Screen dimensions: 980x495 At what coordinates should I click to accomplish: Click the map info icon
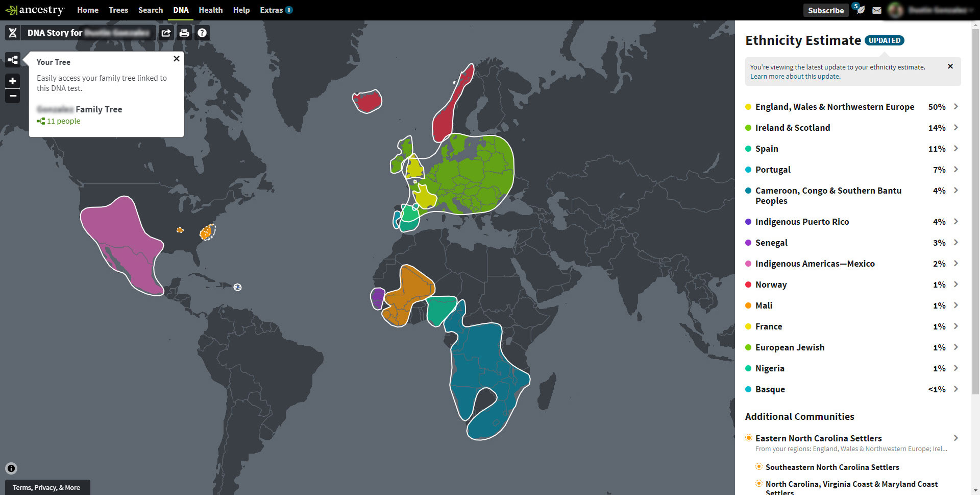coord(11,468)
